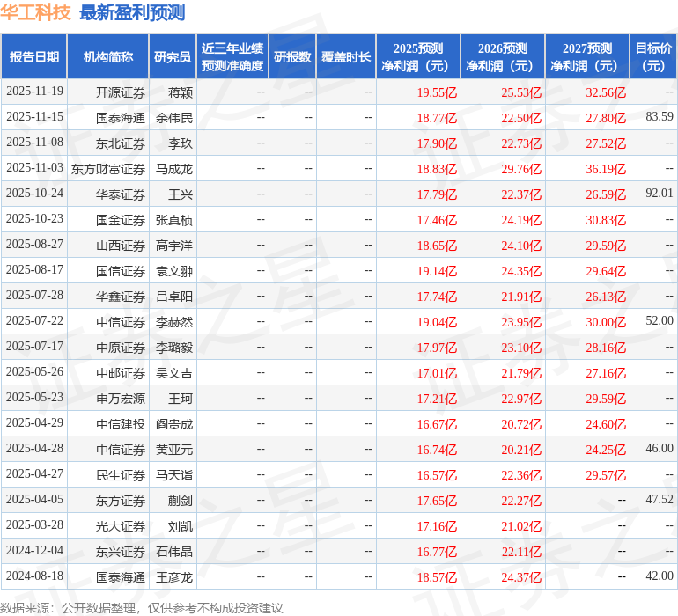Click the 研报数 column header

pos(291,57)
